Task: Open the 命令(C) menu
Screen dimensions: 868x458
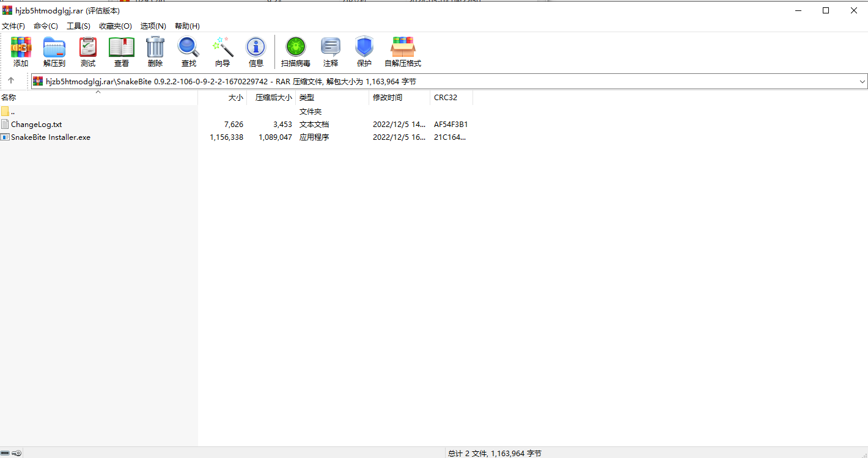Action: click(x=46, y=26)
